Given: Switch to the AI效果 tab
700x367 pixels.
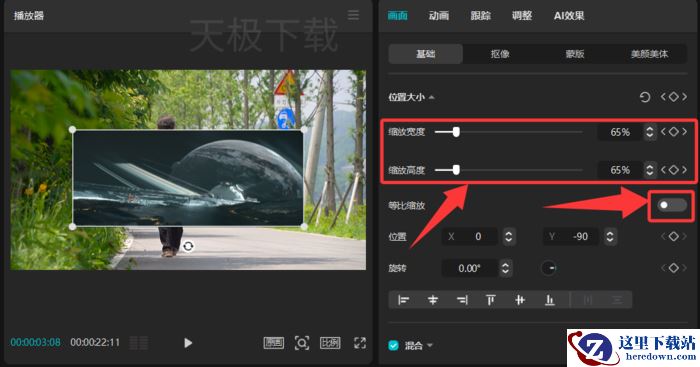Looking at the screenshot, I should (x=569, y=16).
